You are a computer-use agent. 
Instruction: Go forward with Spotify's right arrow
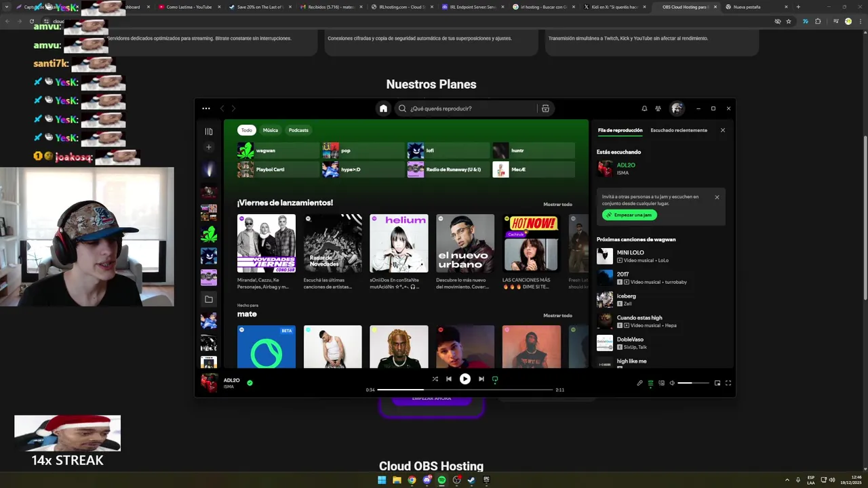pyautogui.click(x=233, y=108)
